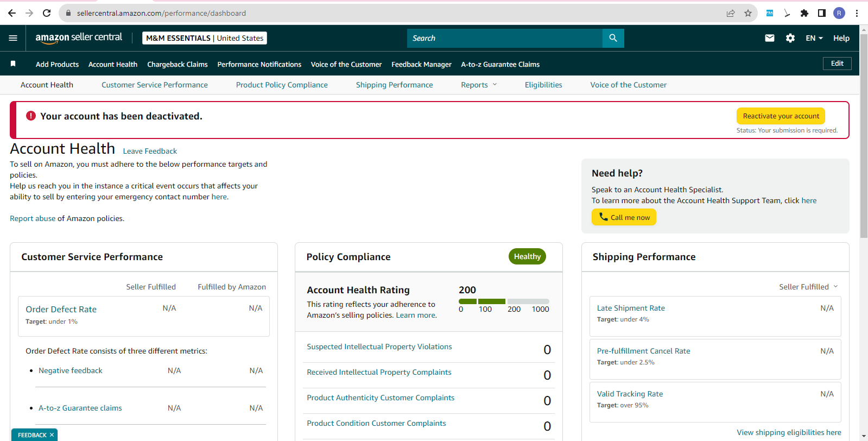Toggle the browser side panel icon

pos(822,13)
